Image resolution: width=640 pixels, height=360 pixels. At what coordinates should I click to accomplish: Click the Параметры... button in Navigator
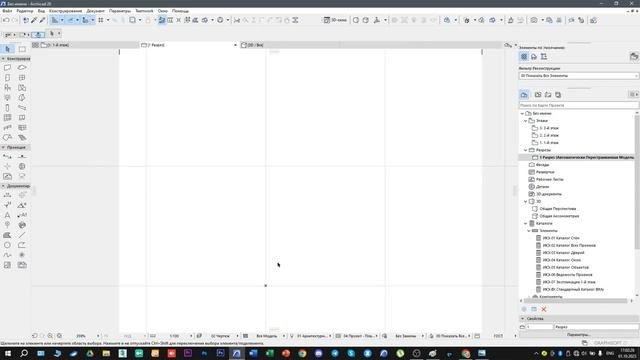click(578, 335)
